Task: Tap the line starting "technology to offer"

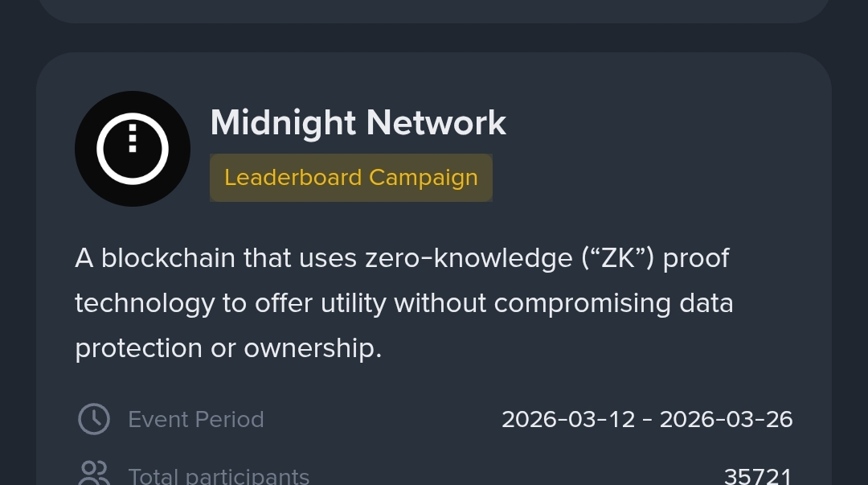Action: [x=403, y=303]
